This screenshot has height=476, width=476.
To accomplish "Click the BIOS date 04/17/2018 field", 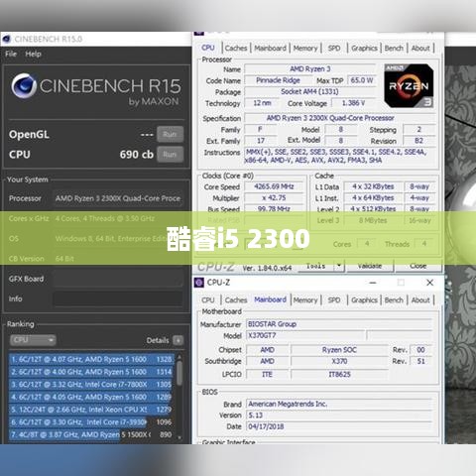I will 339,426.
